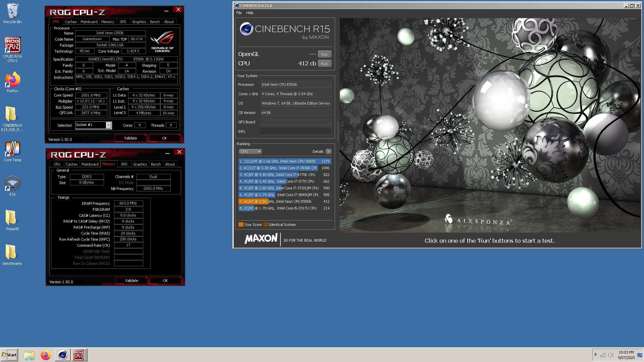The width and height of the screenshot is (644, 362).
Task: Run the CPU test in Cinebench
Action: tap(324, 64)
